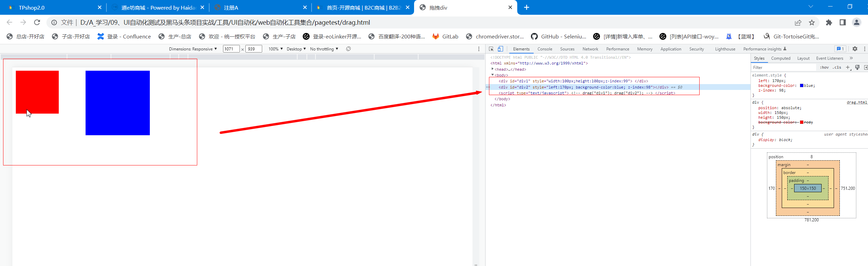868x266 pixels.
Task: Click the viewport height input field
Action: click(254, 49)
